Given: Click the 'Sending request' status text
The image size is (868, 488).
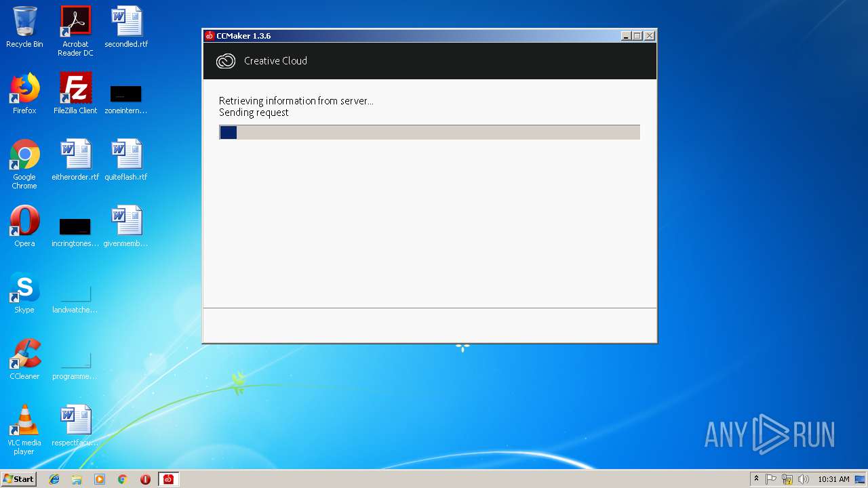Looking at the screenshot, I should coord(254,113).
